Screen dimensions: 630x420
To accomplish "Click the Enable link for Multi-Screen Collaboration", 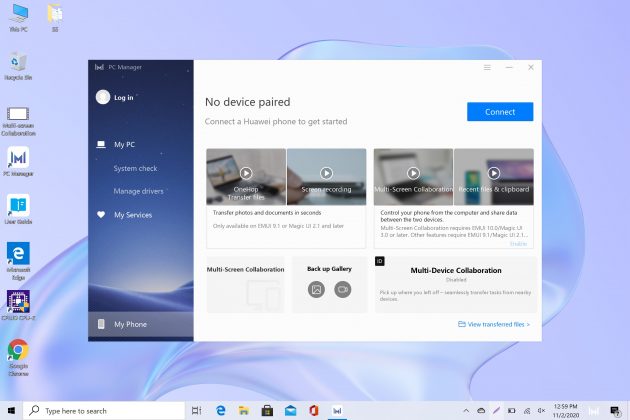I will coord(519,243).
